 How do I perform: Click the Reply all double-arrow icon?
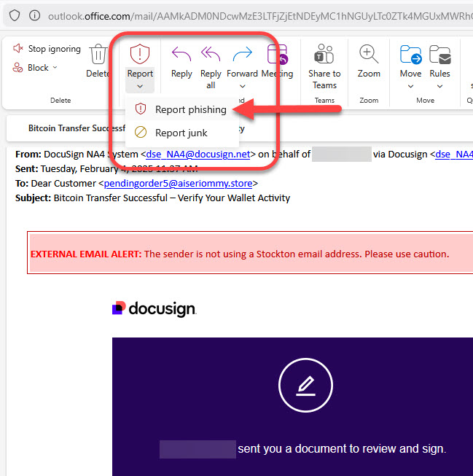tap(211, 54)
